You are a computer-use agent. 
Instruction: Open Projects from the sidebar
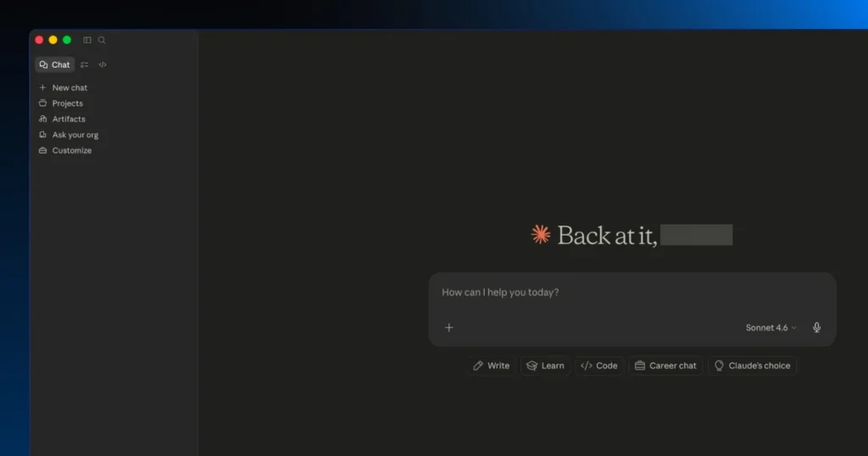point(61,103)
